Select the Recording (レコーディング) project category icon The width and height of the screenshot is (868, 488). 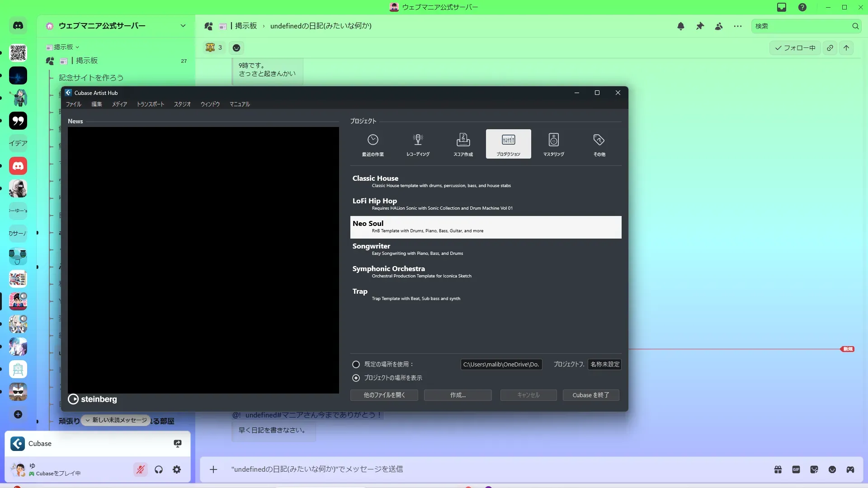point(418,144)
